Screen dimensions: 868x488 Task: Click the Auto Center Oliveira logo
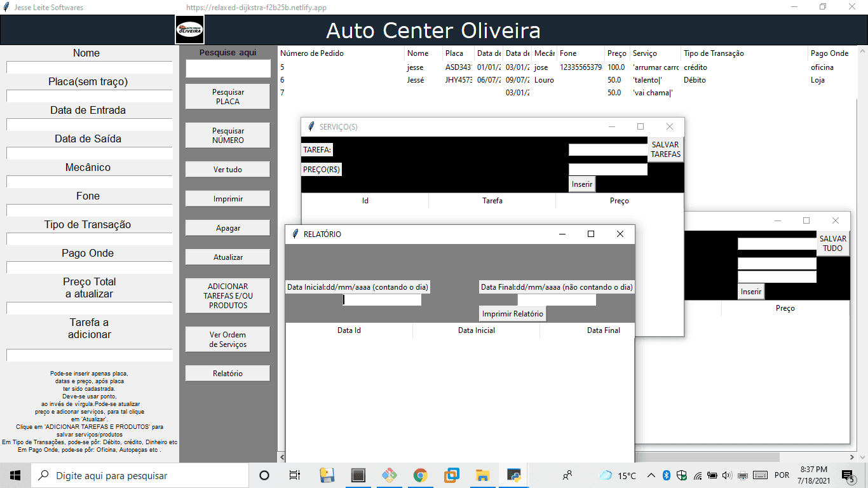[x=189, y=30]
